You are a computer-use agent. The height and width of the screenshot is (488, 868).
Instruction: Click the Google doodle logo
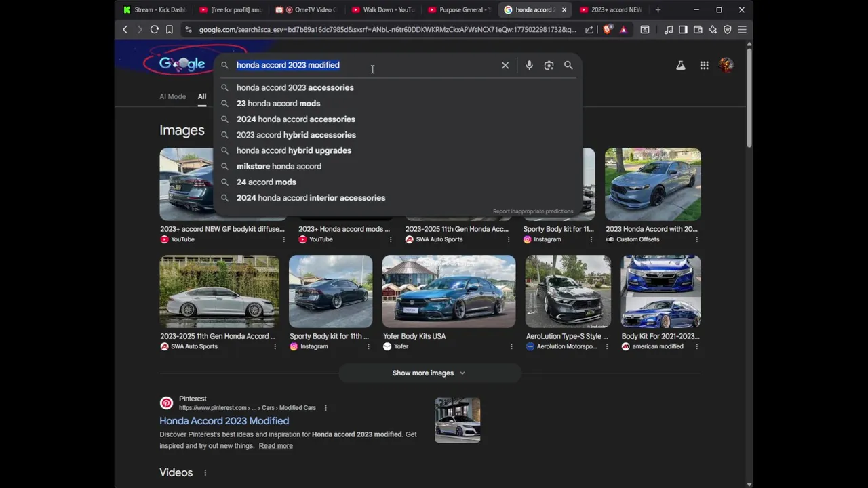[182, 64]
